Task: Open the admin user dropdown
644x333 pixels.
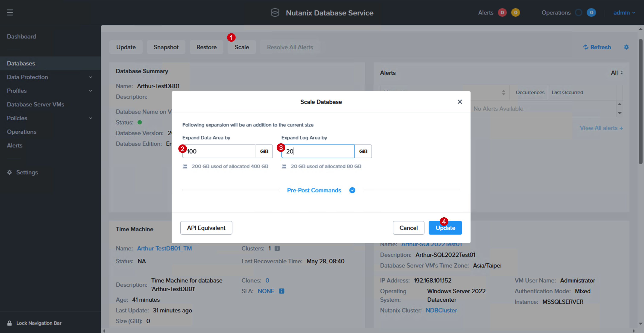Action: 624,13
